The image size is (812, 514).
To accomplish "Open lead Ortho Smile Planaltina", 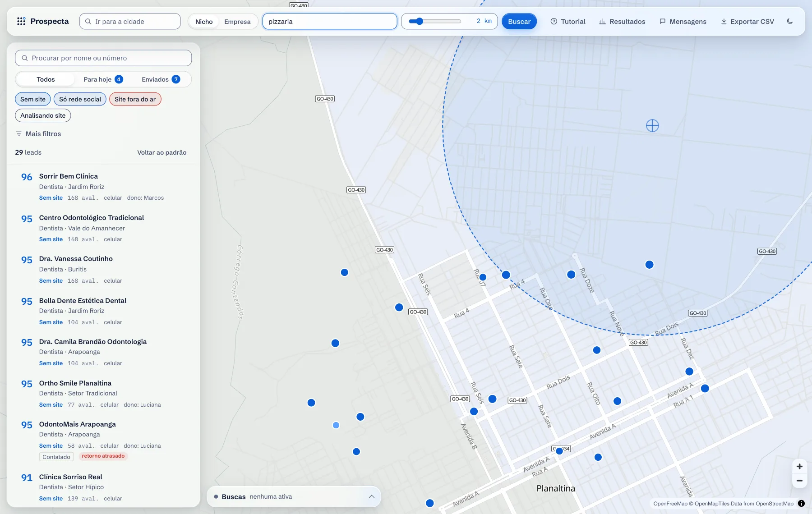I will click(103, 394).
